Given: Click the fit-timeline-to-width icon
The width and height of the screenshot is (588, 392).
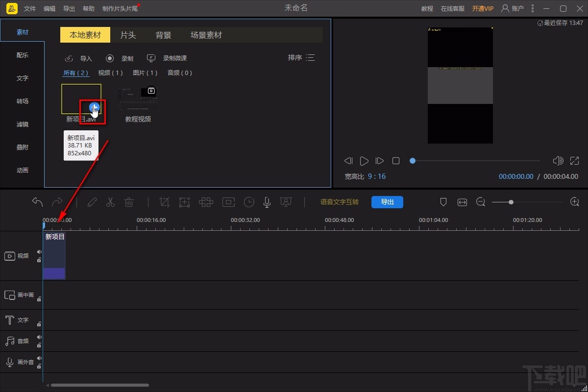Looking at the screenshot, I should [462, 202].
